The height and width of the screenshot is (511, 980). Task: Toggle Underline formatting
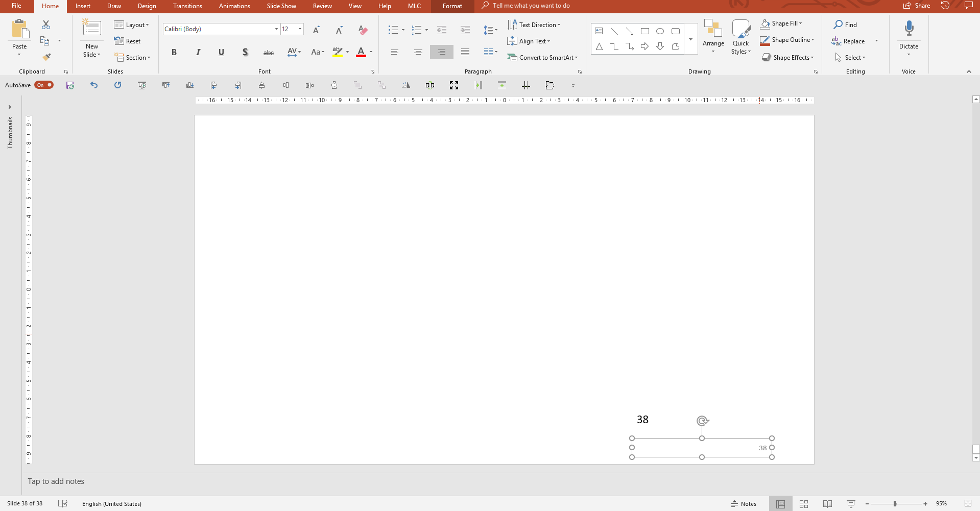(x=221, y=52)
